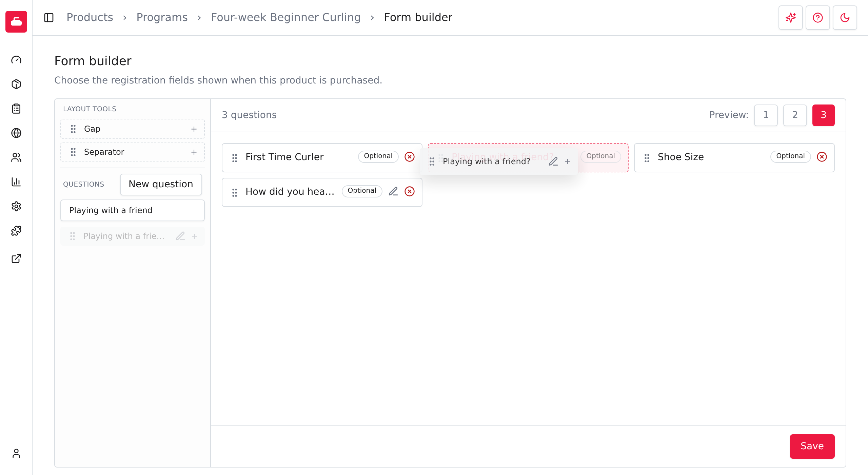Go to Products breadcrumb
Viewport: 868px width, 475px height.
tap(90, 17)
